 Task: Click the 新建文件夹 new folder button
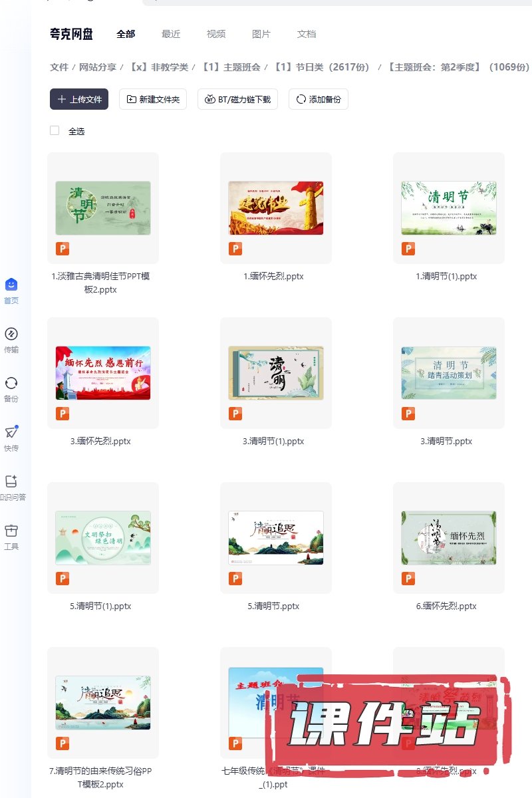pyautogui.click(x=153, y=99)
